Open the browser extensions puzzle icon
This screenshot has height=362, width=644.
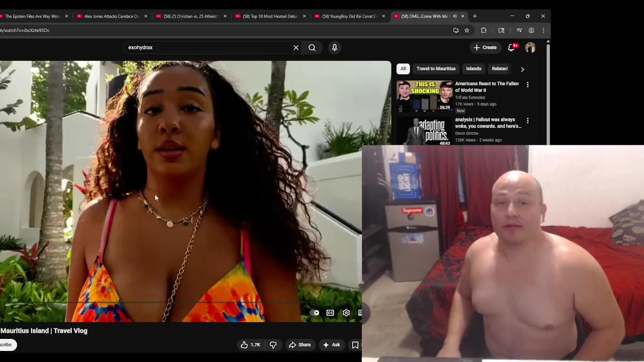(x=484, y=30)
